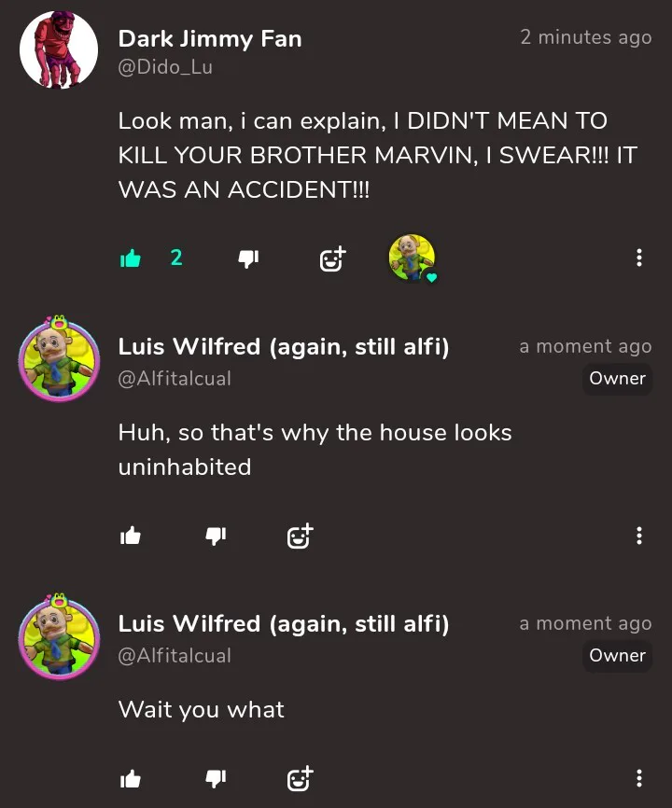The height and width of the screenshot is (808, 672).
Task: Dislike the Dark Jimmy Fan comment
Action: 248,258
